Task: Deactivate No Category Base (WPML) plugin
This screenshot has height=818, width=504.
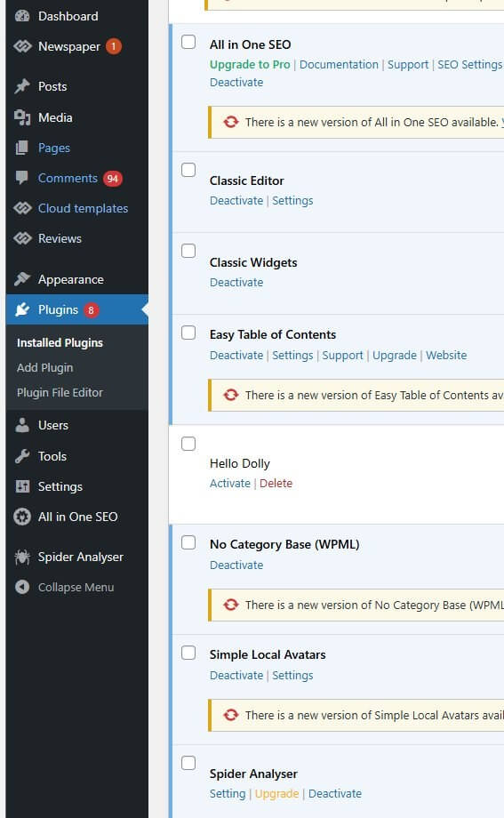Action: click(236, 565)
